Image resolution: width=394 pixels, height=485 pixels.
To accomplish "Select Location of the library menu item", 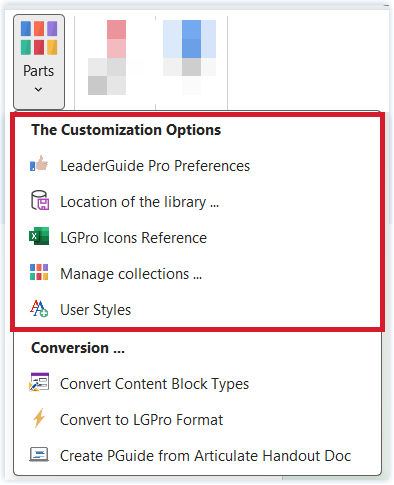I will coord(197,202).
